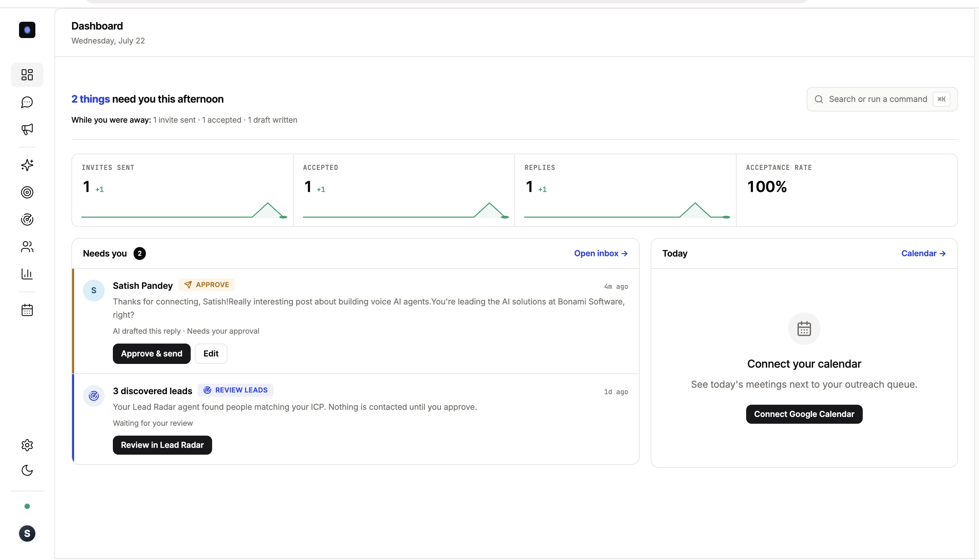Viewport: 979px width, 560px height.
Task: Click the Invites Sent sparkline chart
Action: [x=184, y=210]
